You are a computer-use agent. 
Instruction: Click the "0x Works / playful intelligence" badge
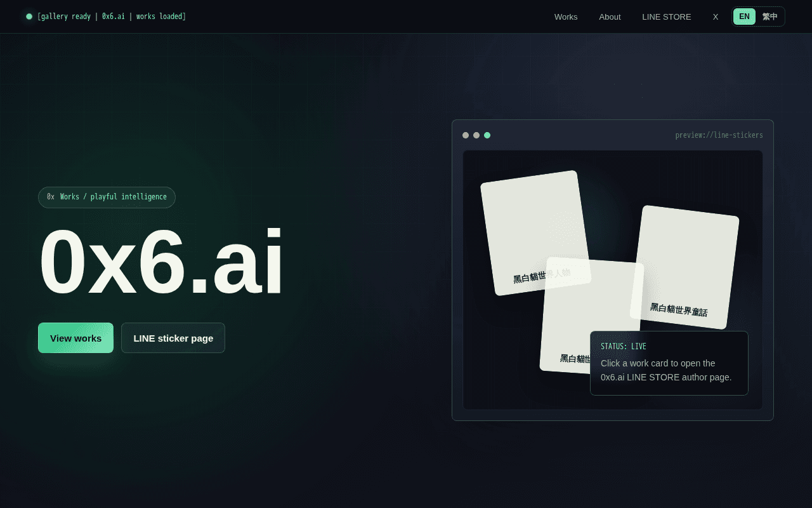pyautogui.click(x=107, y=197)
